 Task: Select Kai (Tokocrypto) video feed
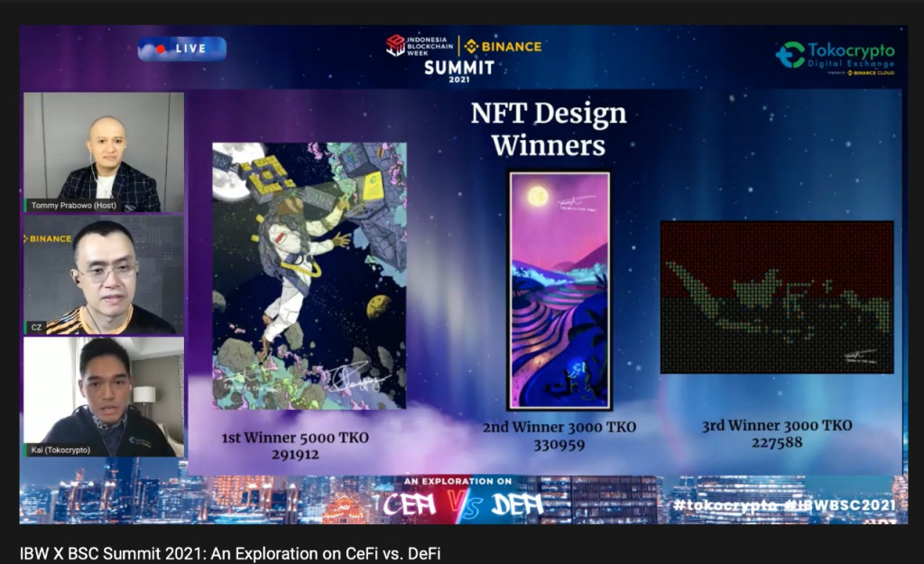(x=103, y=397)
